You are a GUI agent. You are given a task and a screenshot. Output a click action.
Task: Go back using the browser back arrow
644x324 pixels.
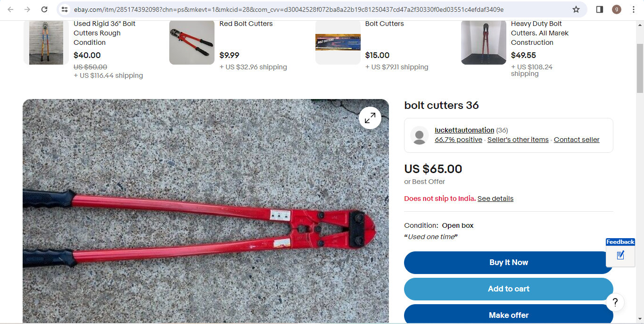tap(10, 9)
